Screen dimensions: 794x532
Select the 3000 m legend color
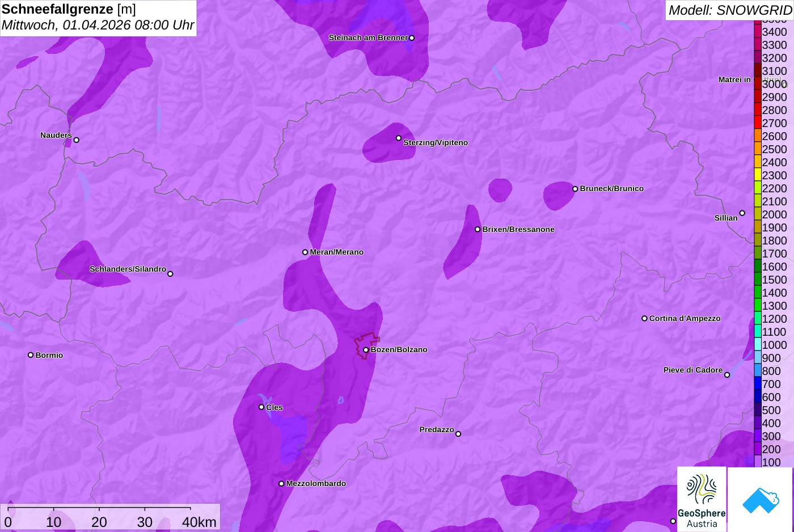coord(758,83)
